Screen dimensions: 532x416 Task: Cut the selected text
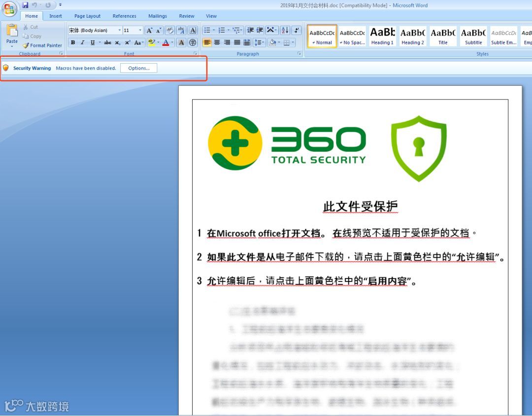(31, 27)
